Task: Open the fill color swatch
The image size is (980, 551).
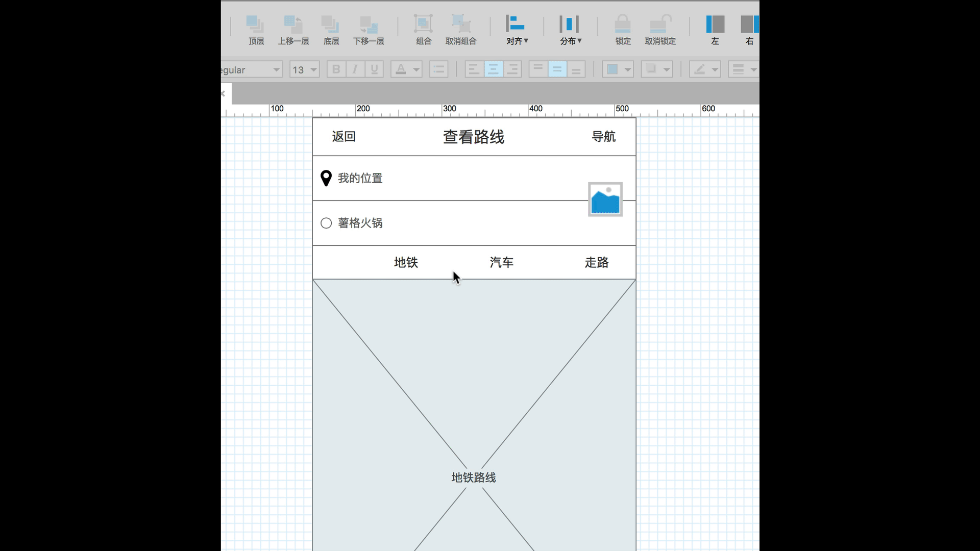Action: pos(612,69)
